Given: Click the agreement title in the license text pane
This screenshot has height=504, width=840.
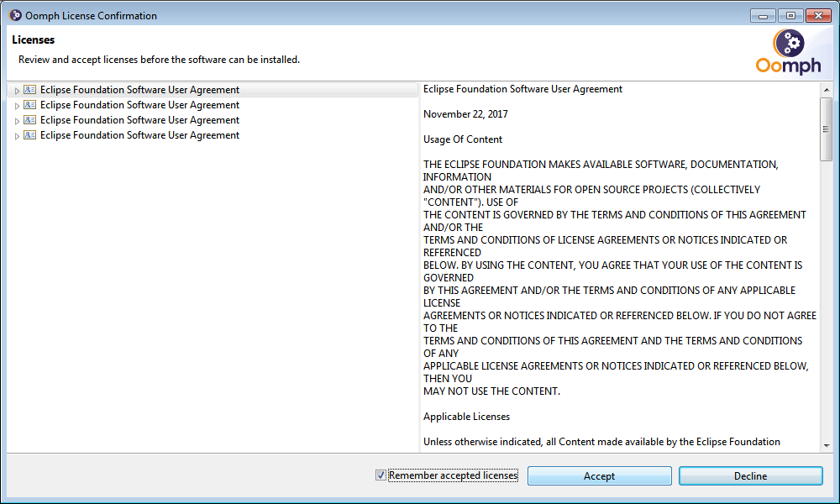Looking at the screenshot, I should pos(522,89).
